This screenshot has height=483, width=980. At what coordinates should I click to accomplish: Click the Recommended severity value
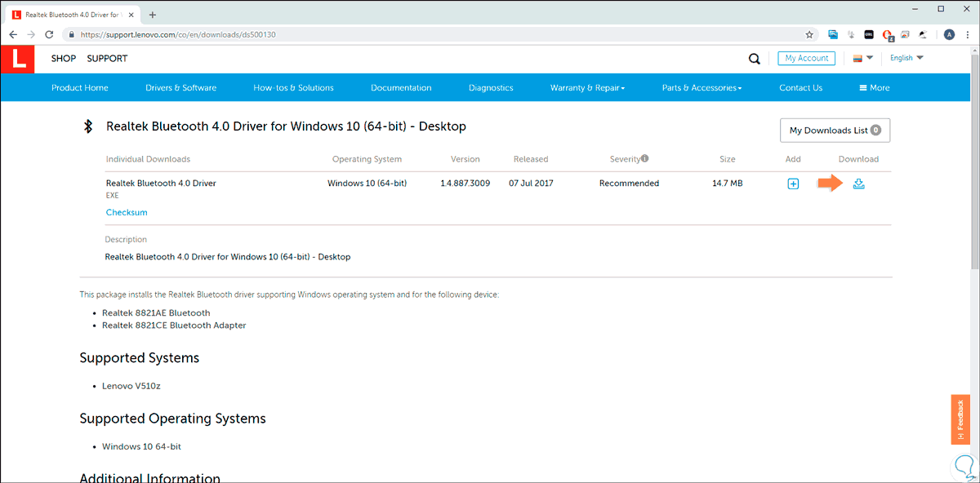coord(629,184)
